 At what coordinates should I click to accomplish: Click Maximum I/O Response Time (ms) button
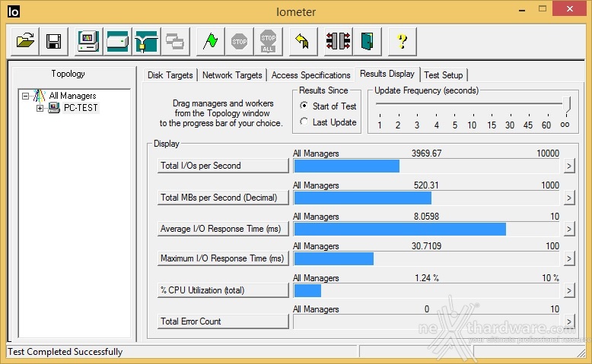[223, 258]
